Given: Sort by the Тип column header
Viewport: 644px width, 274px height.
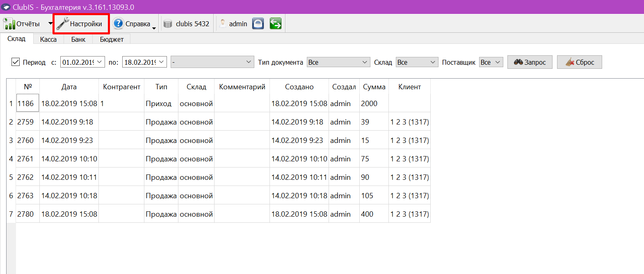Looking at the screenshot, I should [x=161, y=87].
